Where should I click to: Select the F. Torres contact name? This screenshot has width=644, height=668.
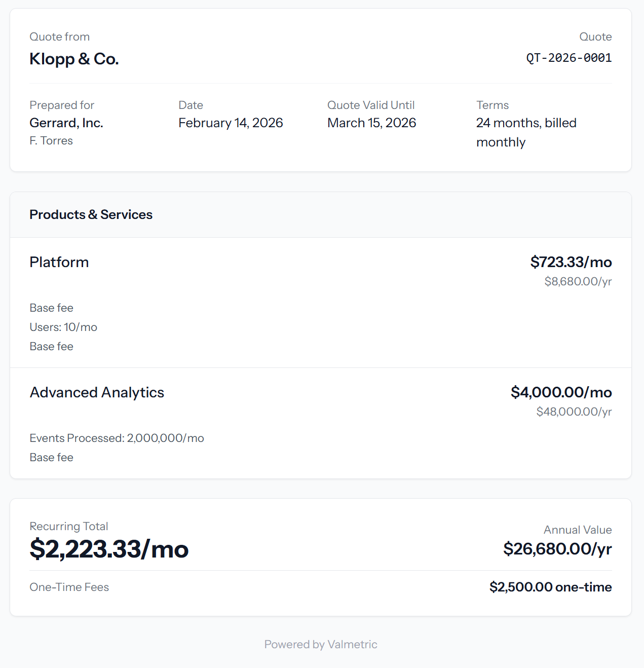51,140
